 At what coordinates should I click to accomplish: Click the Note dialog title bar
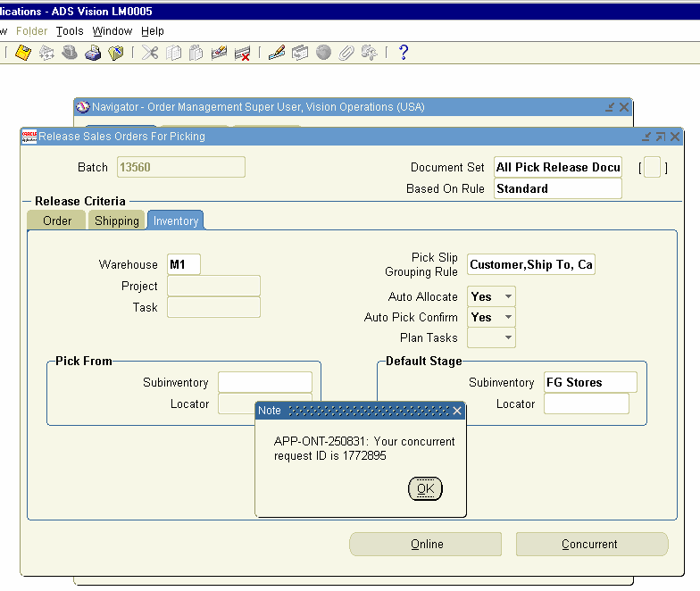[360, 411]
